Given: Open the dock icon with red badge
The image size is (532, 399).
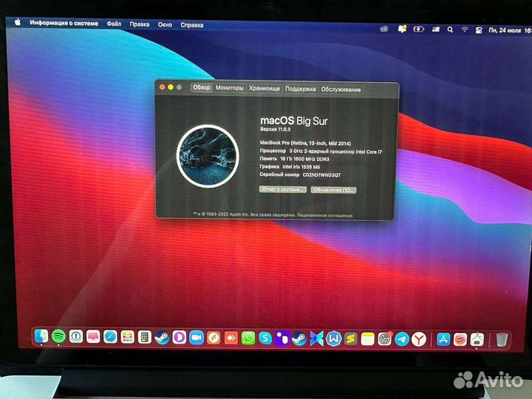Looking at the screenshot, I should tap(385, 339).
